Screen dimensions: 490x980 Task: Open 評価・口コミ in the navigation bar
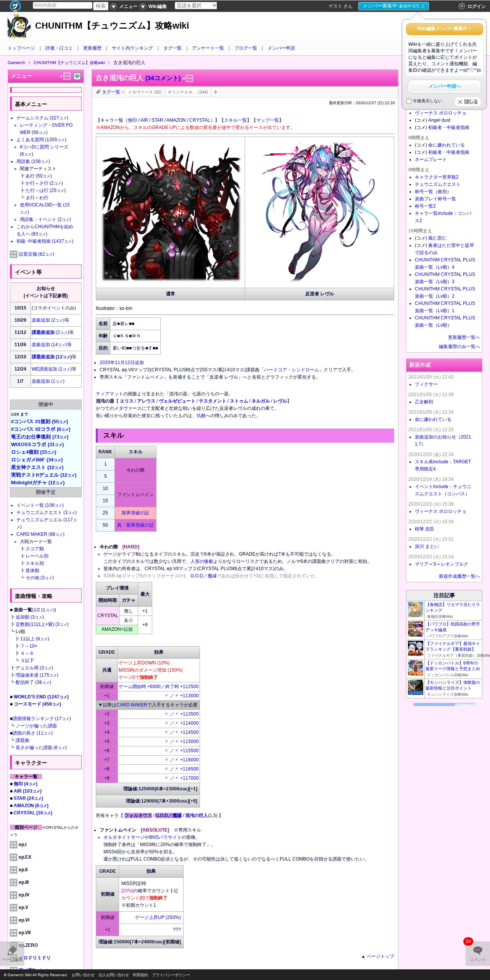point(59,48)
